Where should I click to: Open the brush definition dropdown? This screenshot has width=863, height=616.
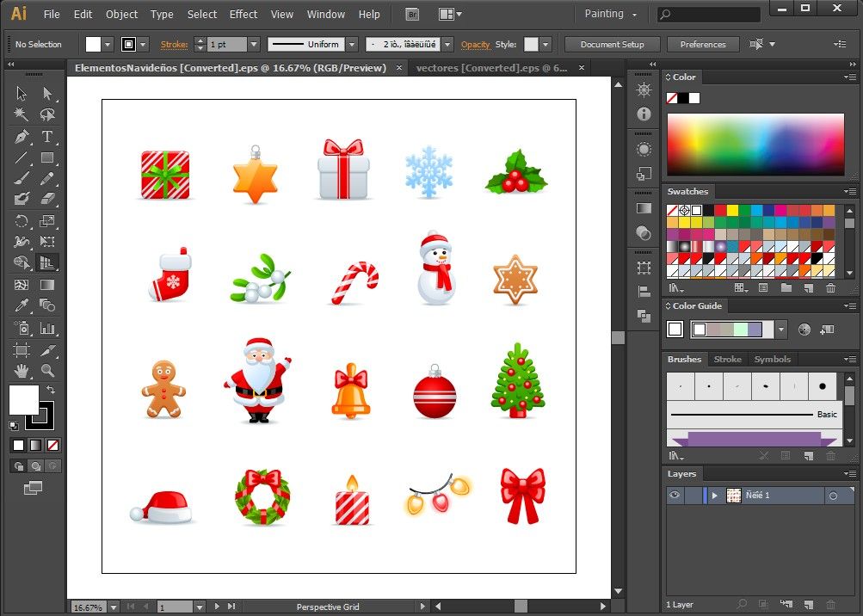[447, 45]
